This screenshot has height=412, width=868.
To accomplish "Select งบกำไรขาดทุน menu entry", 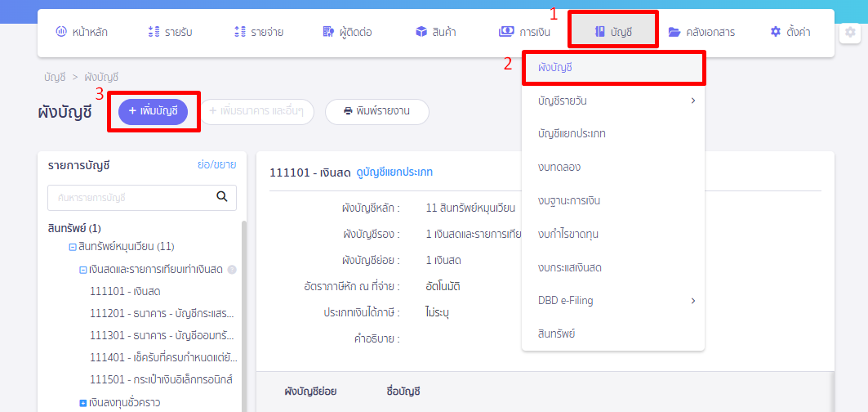I will coord(613,234).
